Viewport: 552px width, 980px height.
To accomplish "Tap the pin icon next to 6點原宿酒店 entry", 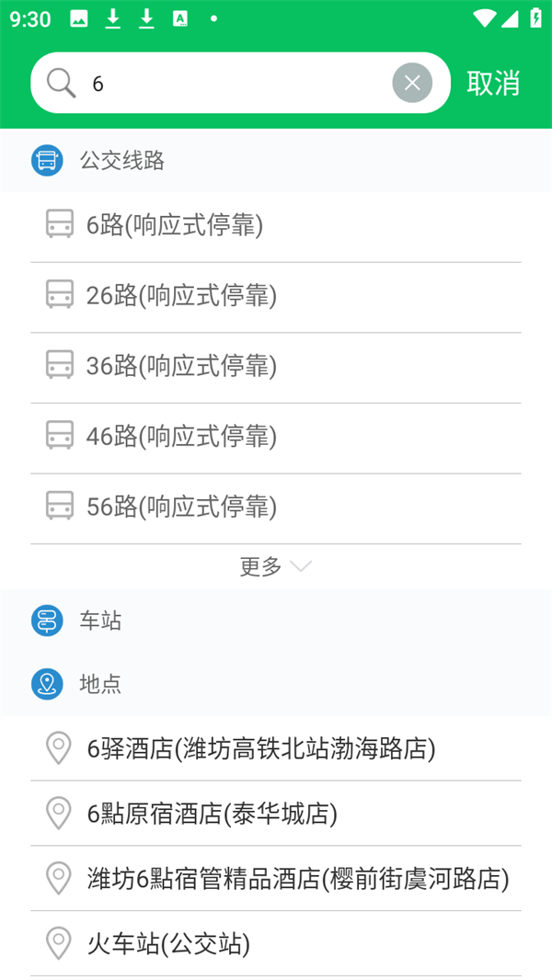I will (58, 814).
